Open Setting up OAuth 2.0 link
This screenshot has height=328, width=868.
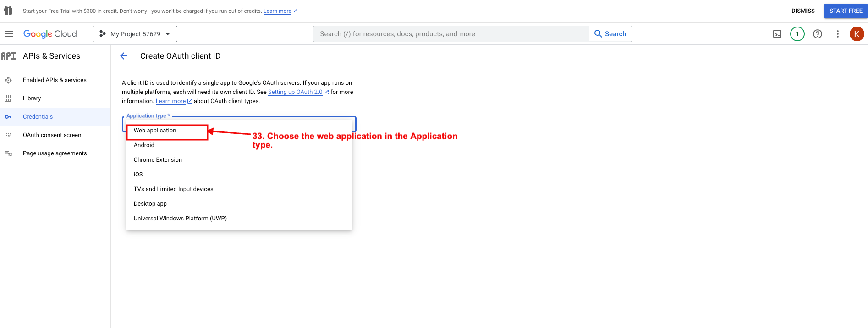click(x=298, y=92)
